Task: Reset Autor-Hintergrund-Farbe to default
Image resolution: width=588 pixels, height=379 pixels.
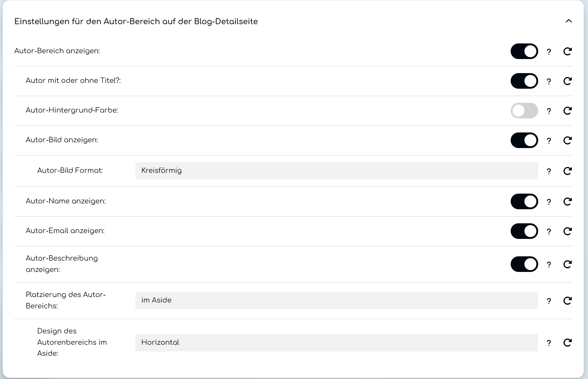Action: pos(567,111)
